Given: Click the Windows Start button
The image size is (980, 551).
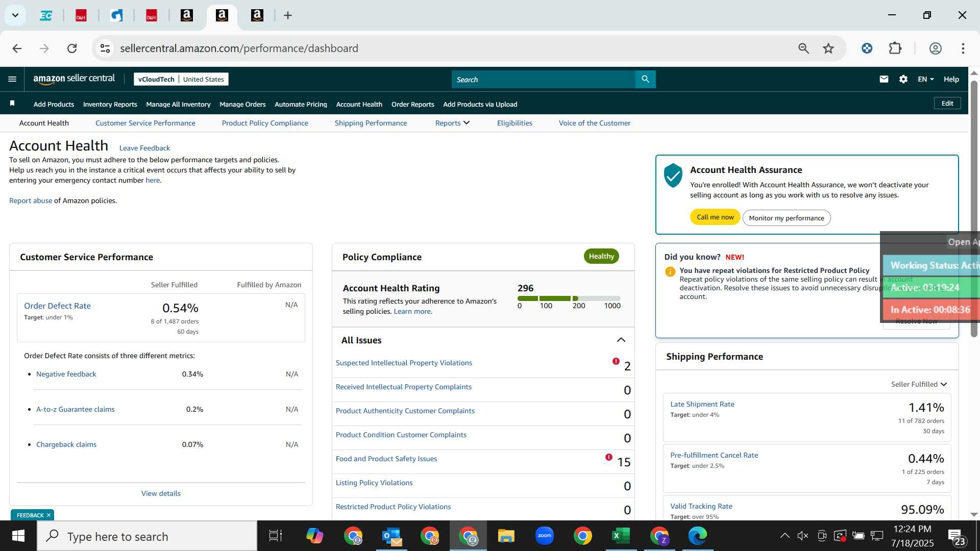Looking at the screenshot, I should (x=18, y=536).
